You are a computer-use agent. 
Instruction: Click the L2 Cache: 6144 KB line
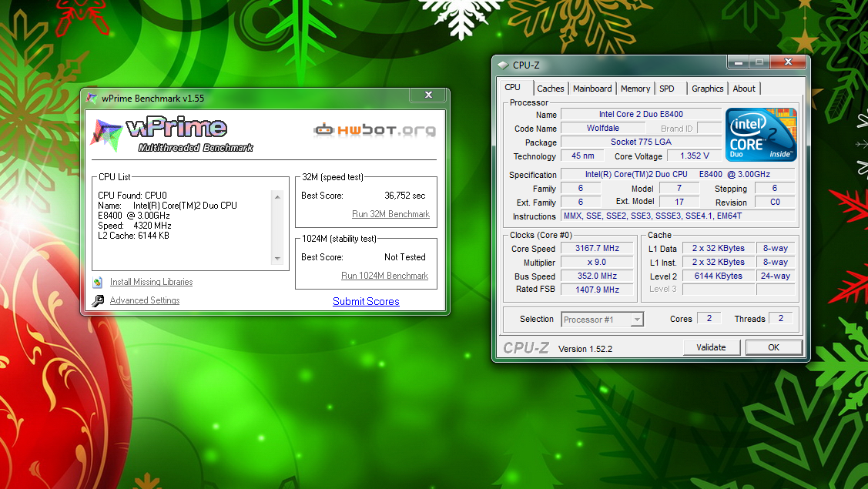coord(133,236)
